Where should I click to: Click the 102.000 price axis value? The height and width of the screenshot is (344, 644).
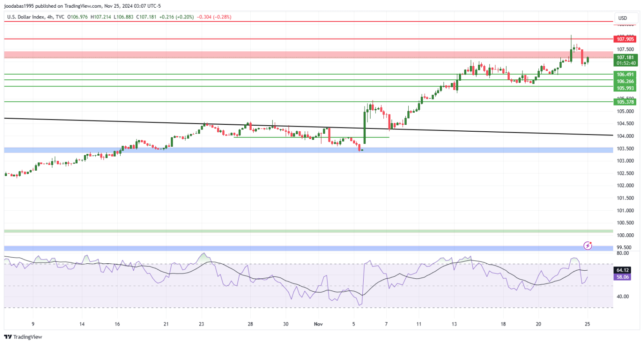625,186
